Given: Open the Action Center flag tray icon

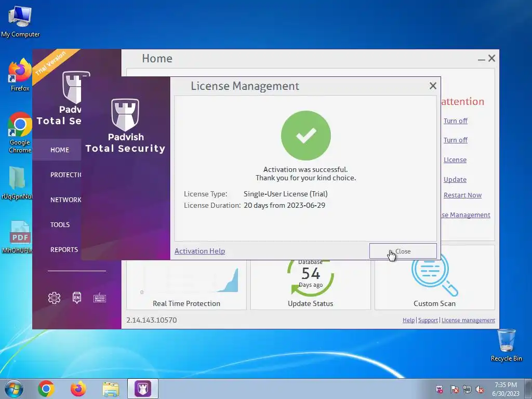Looking at the screenshot, I should [x=454, y=389].
